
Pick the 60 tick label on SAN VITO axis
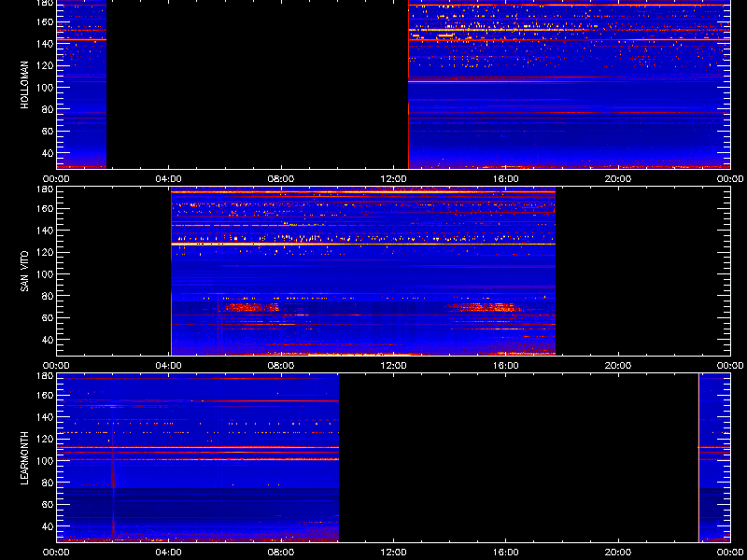tap(49, 317)
